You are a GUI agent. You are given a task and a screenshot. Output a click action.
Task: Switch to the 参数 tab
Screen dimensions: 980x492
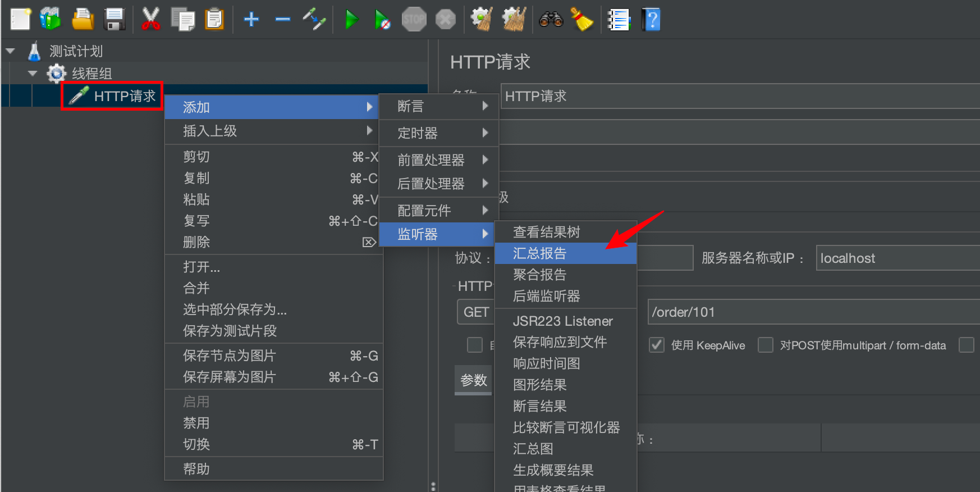473,380
